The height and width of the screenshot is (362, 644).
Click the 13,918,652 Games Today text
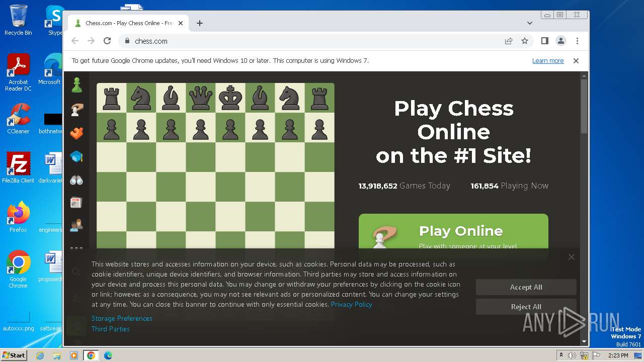tap(404, 186)
